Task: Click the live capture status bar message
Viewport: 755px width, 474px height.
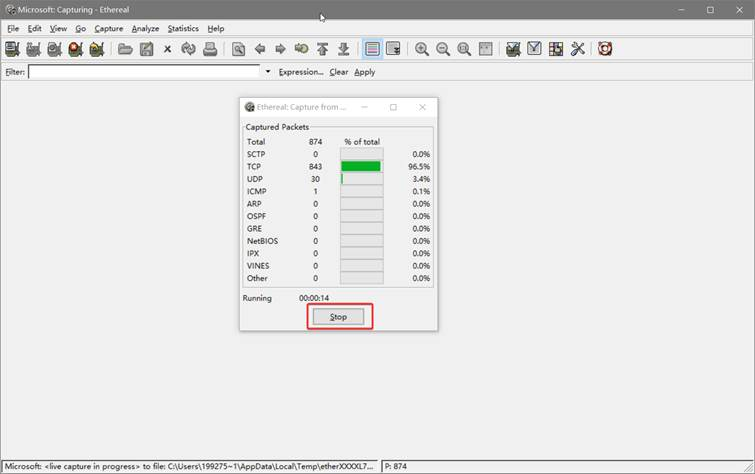Action: click(191, 466)
